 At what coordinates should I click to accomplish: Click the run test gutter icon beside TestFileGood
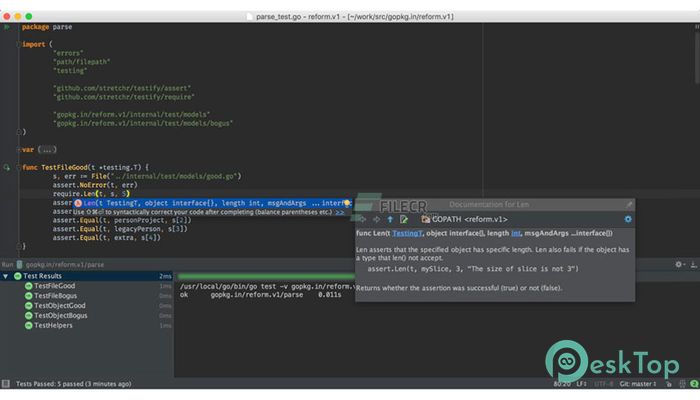(x=7, y=168)
